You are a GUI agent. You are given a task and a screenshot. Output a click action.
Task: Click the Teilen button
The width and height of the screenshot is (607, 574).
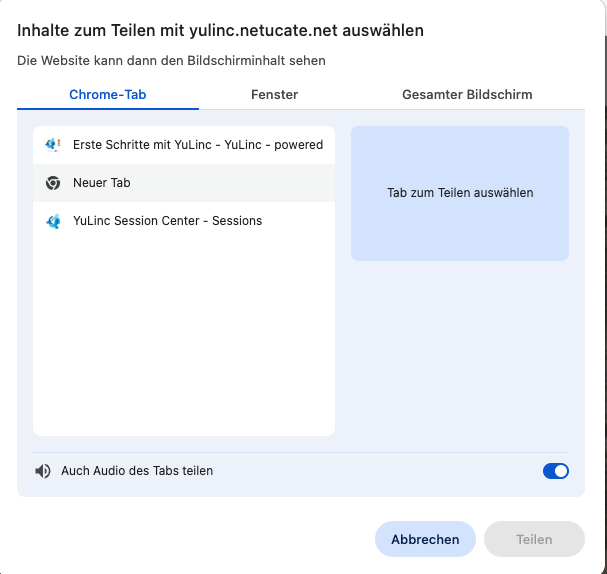click(x=534, y=539)
